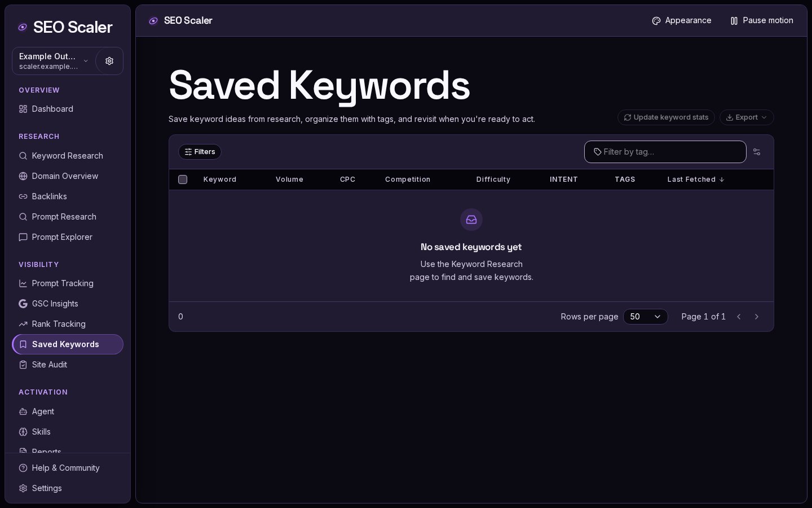Open Prompt Research page

coord(68,217)
